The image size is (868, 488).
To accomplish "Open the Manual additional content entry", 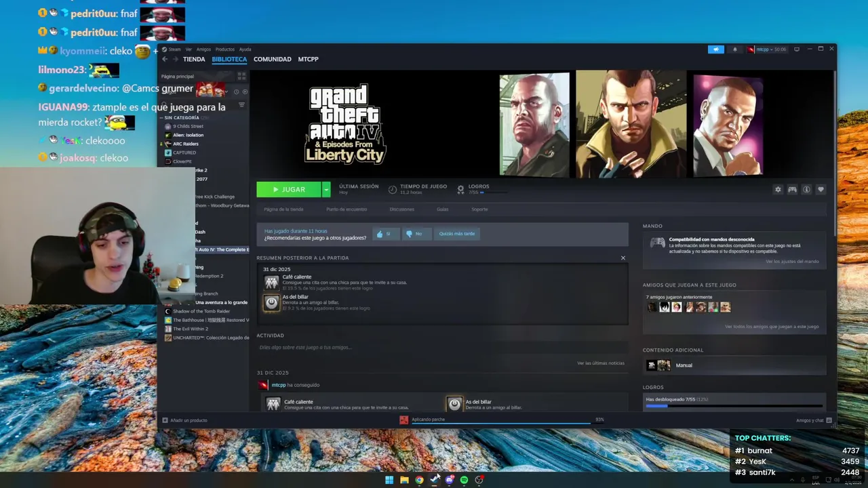I will click(734, 365).
